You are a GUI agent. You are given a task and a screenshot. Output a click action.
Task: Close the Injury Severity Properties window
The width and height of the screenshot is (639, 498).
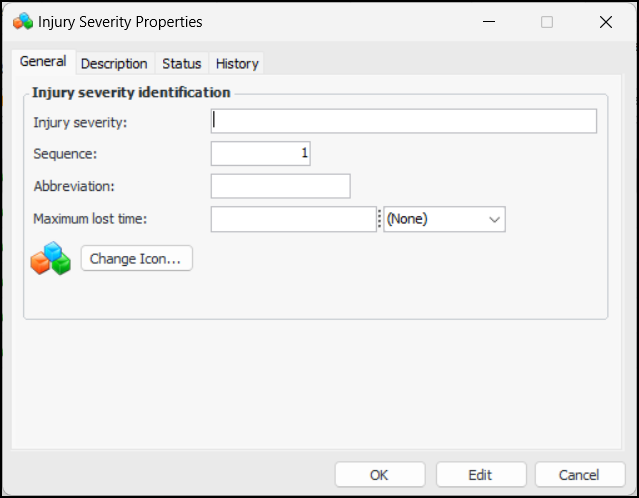pyautogui.click(x=605, y=22)
